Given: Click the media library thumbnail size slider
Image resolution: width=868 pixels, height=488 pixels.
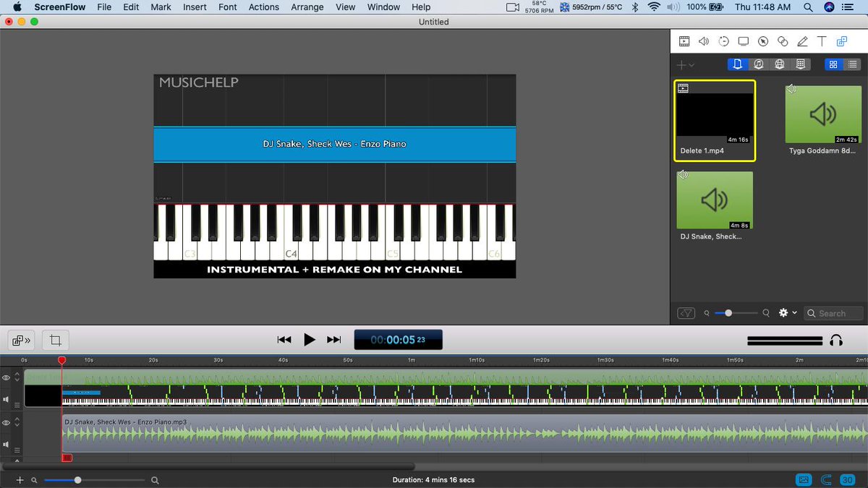Looking at the screenshot, I should click(738, 313).
